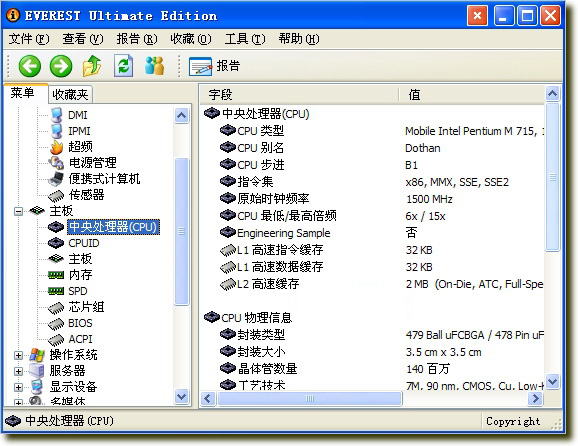Refresh using the green arrows page icon
This screenshot has height=446, width=578.
(x=123, y=66)
